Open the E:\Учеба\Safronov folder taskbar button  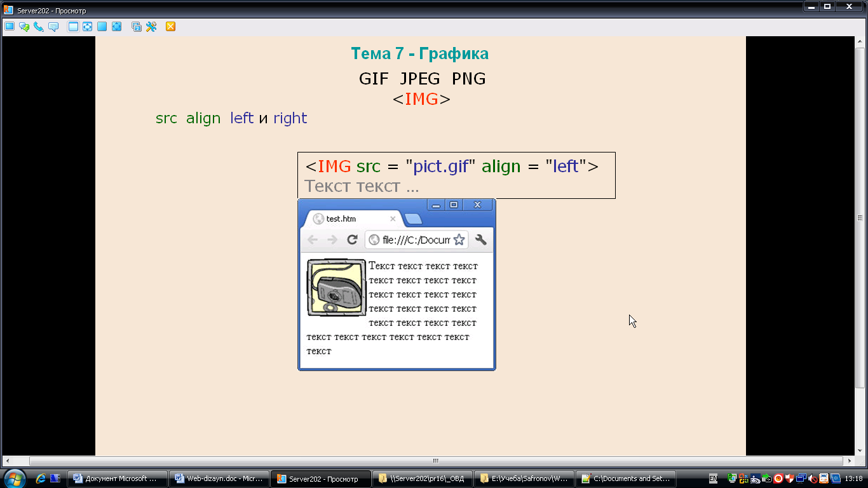click(x=524, y=478)
